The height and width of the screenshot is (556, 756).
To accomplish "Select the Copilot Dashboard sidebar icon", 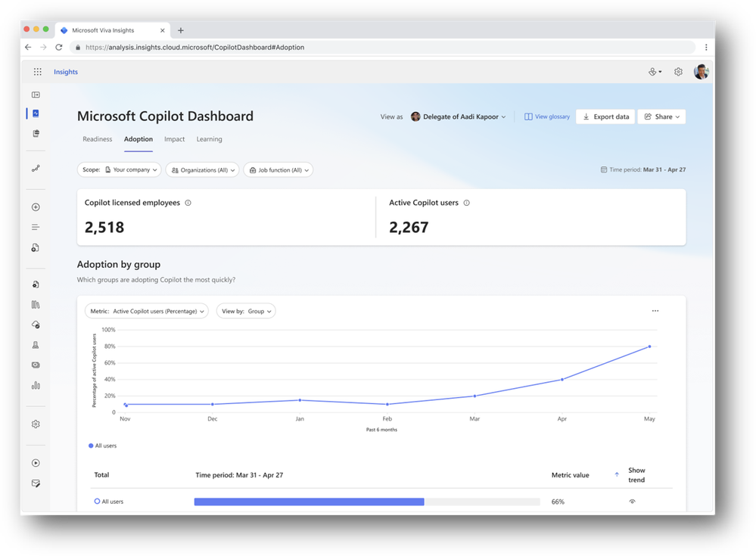I will click(36, 113).
